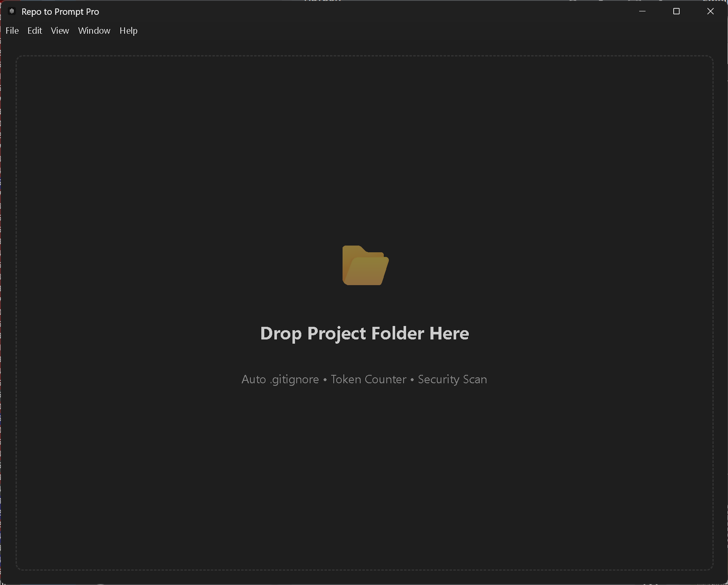Click the Repo to Prompt Pro app icon
Image resolution: width=728 pixels, height=585 pixels.
[12, 11]
